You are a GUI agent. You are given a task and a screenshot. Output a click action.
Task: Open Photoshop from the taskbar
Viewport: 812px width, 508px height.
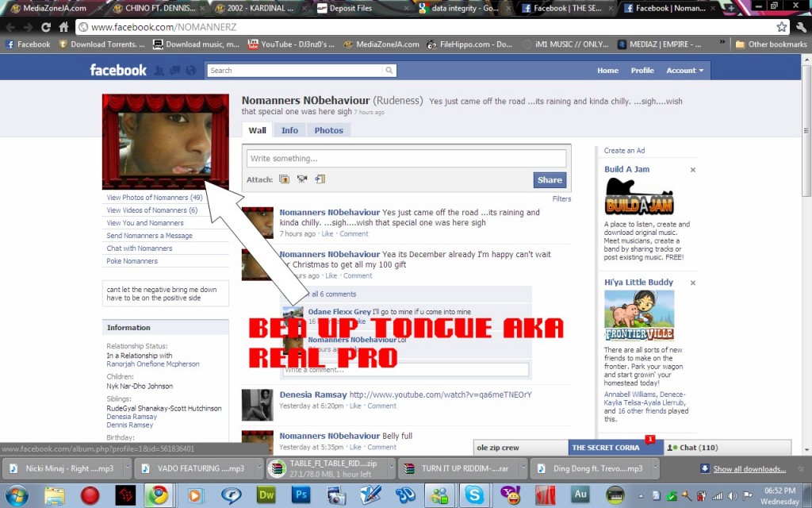[x=301, y=496]
